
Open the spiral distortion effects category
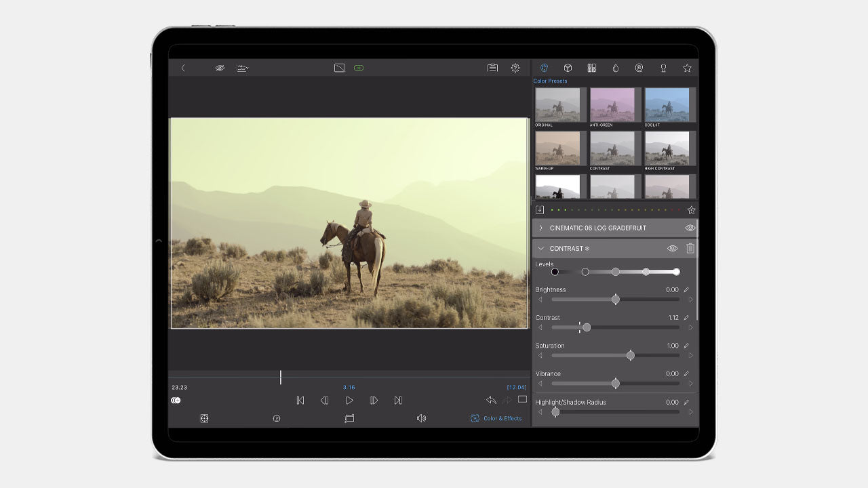pyautogui.click(x=639, y=68)
